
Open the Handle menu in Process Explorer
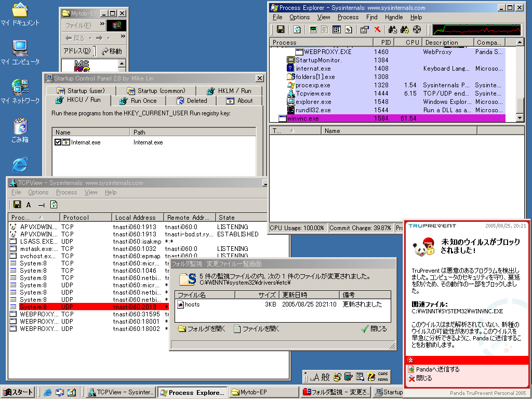(x=394, y=17)
